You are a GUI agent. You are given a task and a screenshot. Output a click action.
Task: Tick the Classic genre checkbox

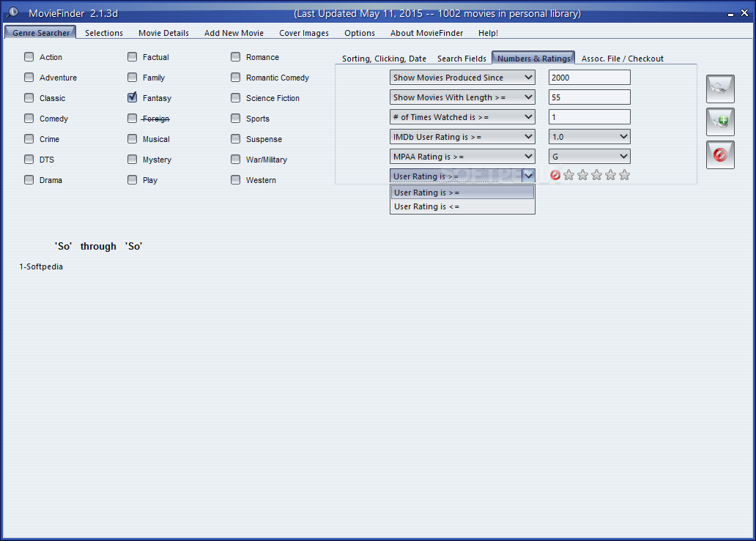coord(29,98)
